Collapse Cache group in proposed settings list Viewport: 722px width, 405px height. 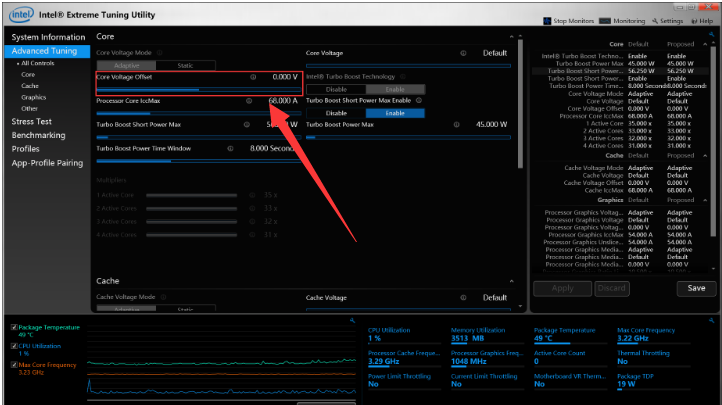[705, 156]
